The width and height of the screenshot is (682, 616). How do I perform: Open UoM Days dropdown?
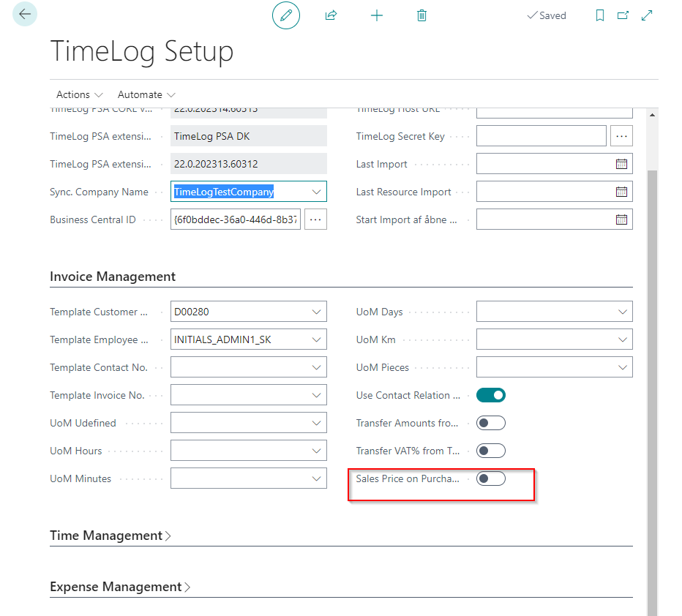tap(623, 312)
